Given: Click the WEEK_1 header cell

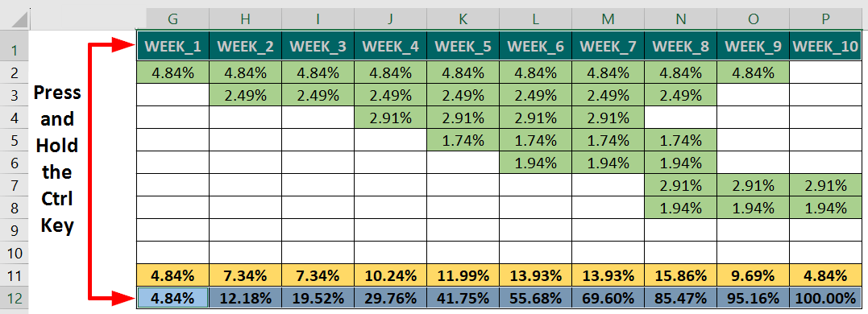Looking at the screenshot, I should [x=172, y=47].
